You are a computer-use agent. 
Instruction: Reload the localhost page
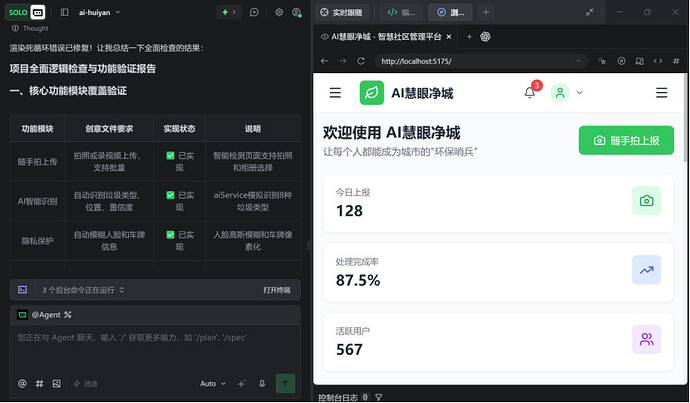[x=361, y=61]
